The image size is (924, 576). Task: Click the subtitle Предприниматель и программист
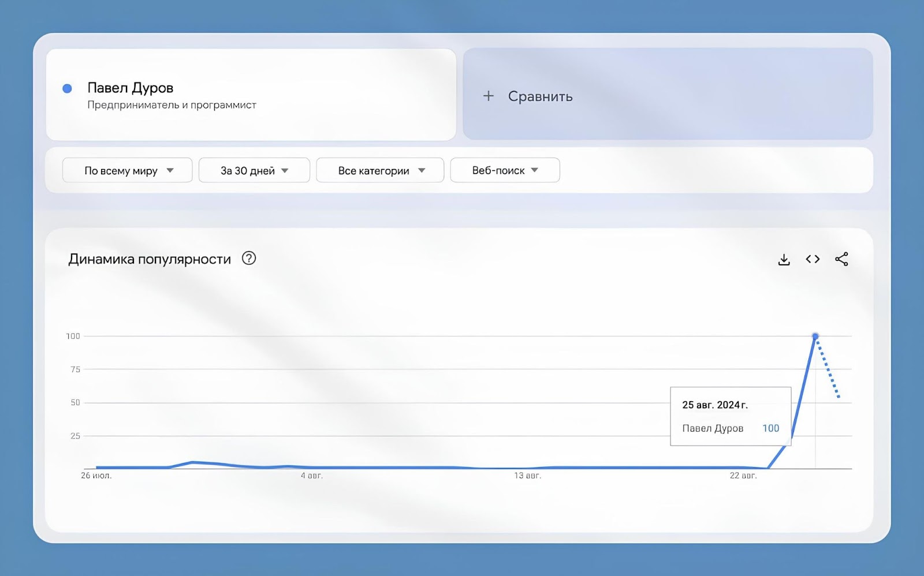(172, 105)
